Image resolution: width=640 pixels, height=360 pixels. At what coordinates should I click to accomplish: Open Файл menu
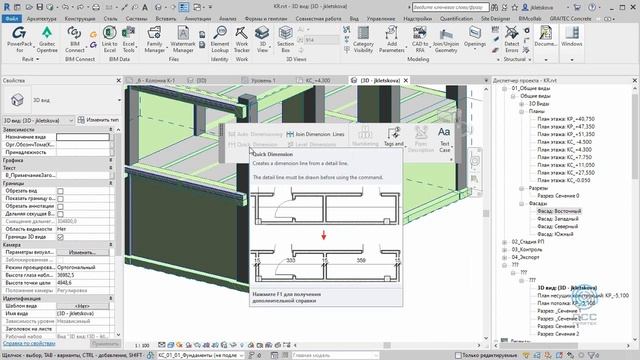coord(12,19)
